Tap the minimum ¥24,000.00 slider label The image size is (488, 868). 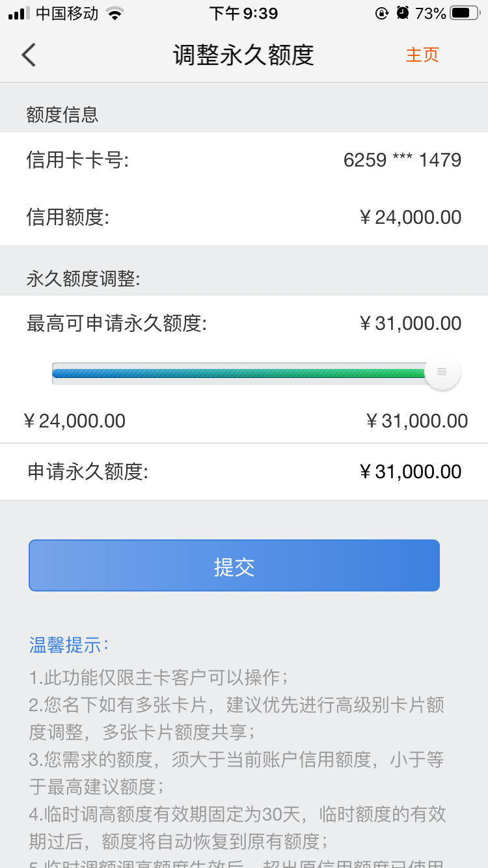pyautogui.click(x=74, y=421)
